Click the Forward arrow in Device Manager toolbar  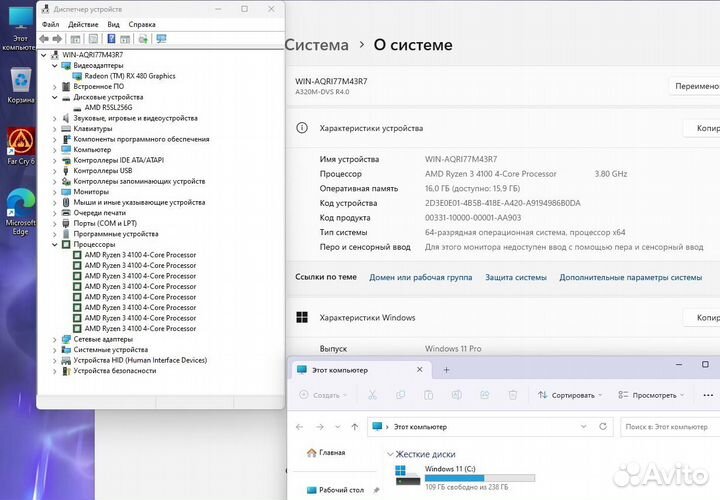57,39
